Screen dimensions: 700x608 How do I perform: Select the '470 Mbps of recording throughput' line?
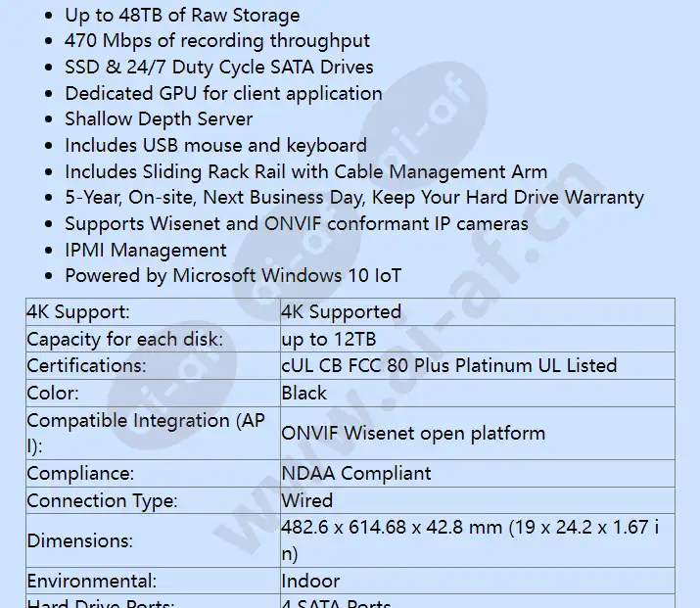(x=217, y=41)
